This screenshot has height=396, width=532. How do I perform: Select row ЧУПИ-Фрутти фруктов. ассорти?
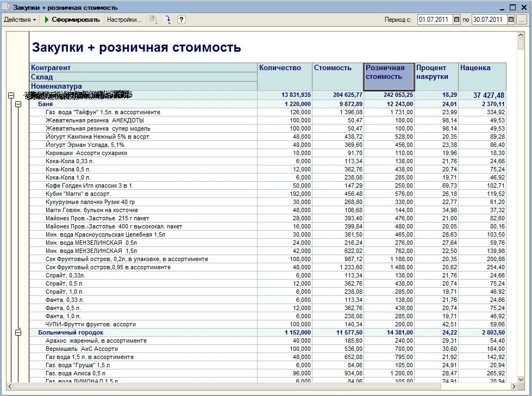267,324
